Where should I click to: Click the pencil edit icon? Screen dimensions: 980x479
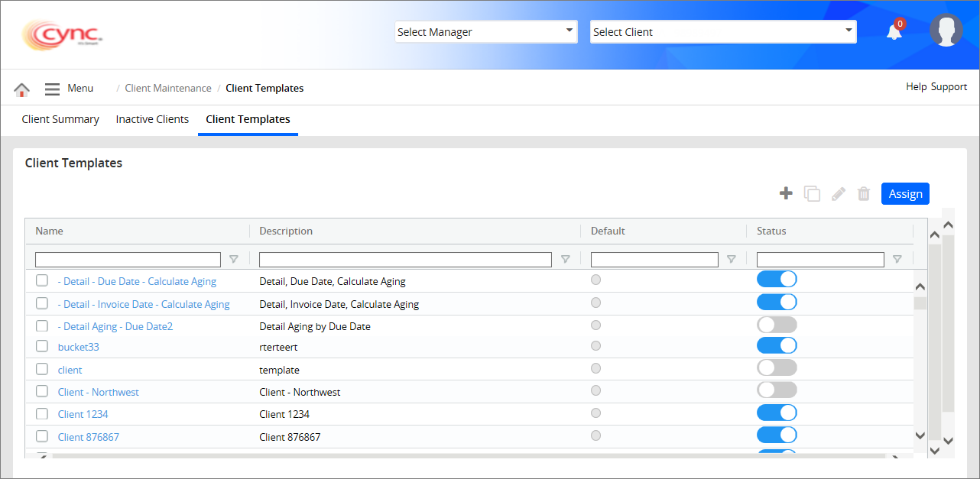click(x=839, y=194)
